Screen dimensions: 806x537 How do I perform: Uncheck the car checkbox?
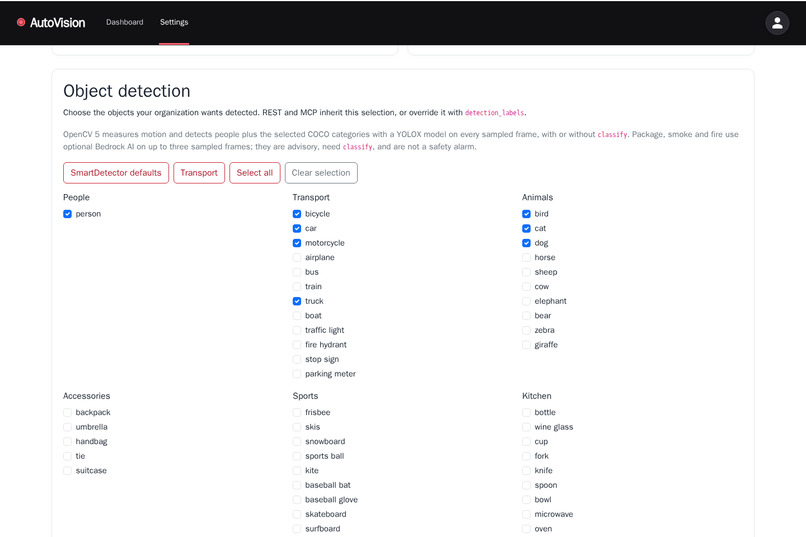(297, 228)
